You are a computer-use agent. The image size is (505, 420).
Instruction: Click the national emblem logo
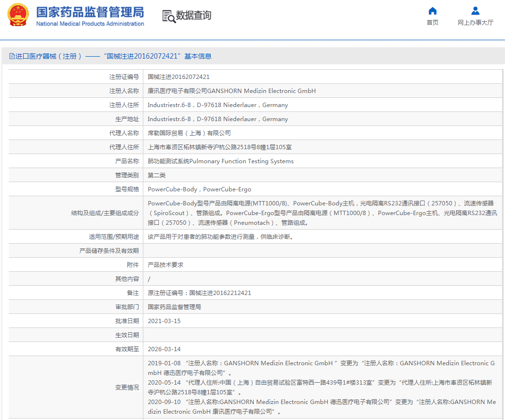[18, 15]
